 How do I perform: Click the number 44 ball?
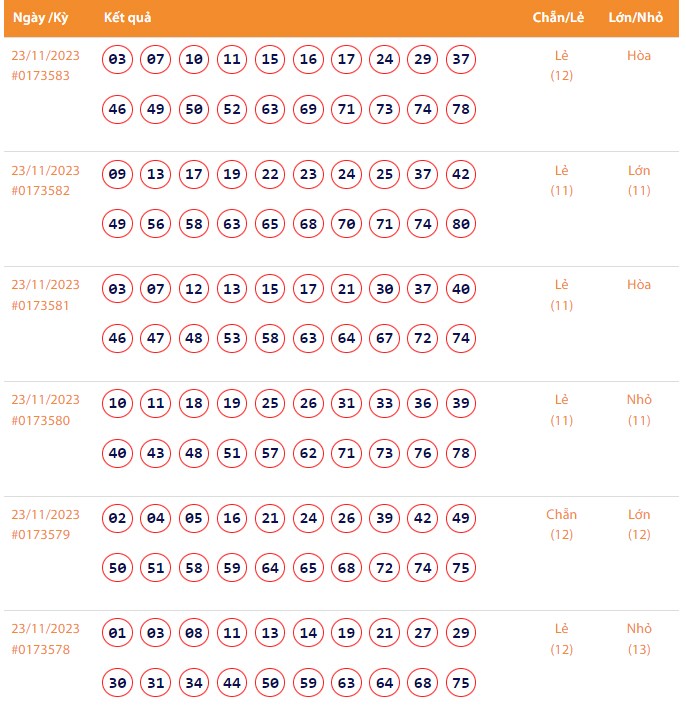click(232, 683)
